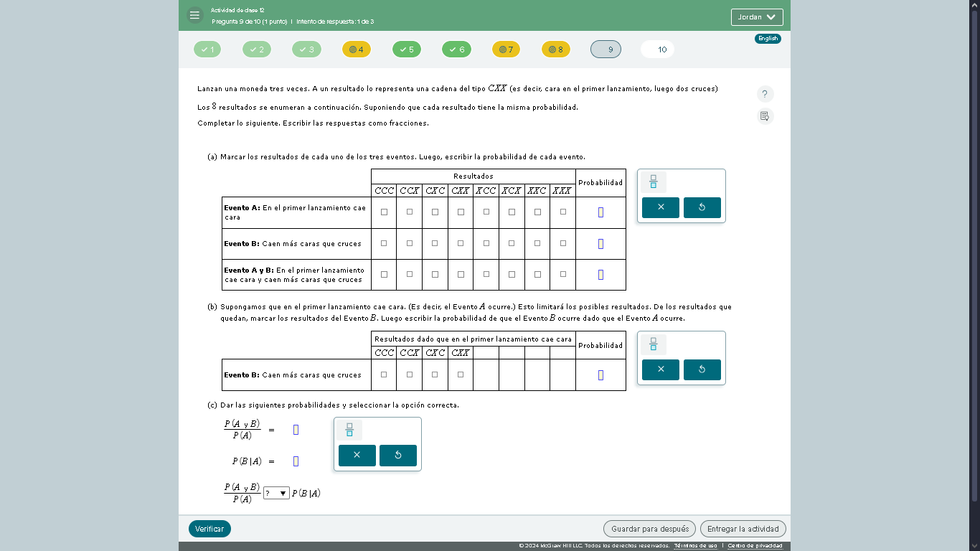Check CCX for Evento A y B

click(x=410, y=274)
